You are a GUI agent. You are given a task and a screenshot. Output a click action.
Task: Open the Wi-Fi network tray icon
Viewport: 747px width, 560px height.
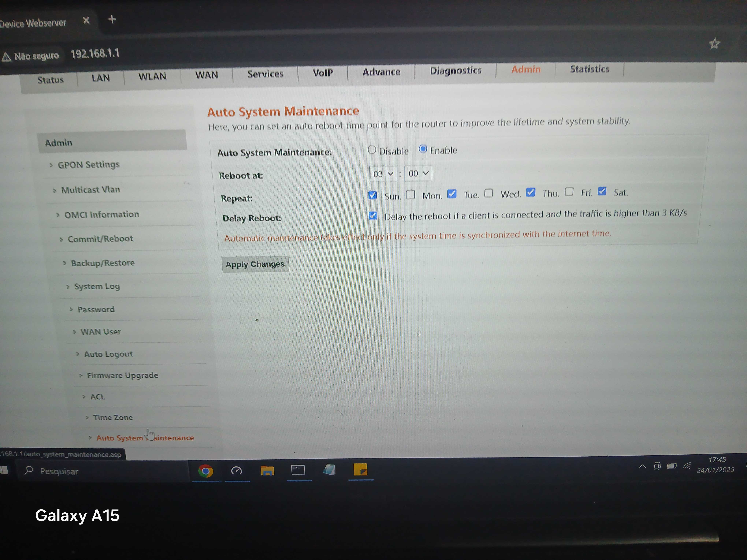point(687,466)
